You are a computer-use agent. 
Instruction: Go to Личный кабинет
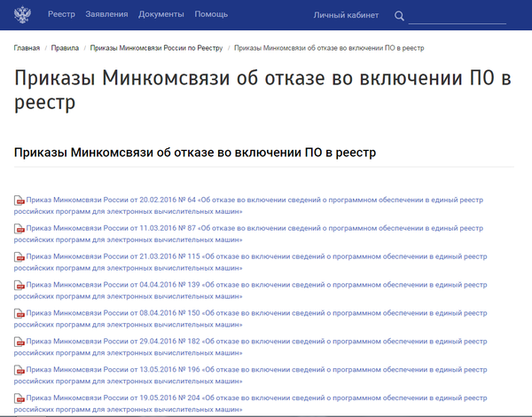point(346,15)
